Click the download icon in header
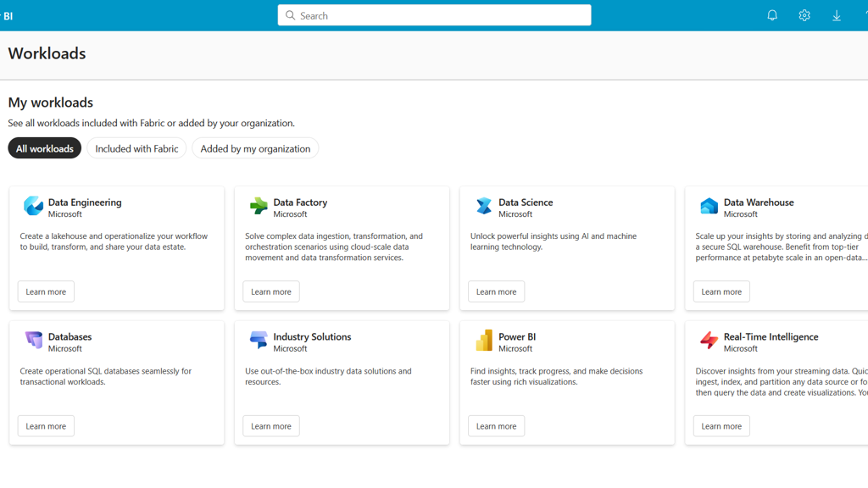Image resolution: width=868 pixels, height=488 pixels. coord(837,15)
